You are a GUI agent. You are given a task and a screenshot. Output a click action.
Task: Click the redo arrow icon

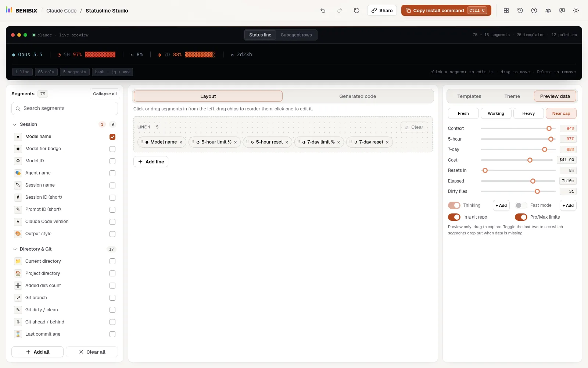pos(340,11)
